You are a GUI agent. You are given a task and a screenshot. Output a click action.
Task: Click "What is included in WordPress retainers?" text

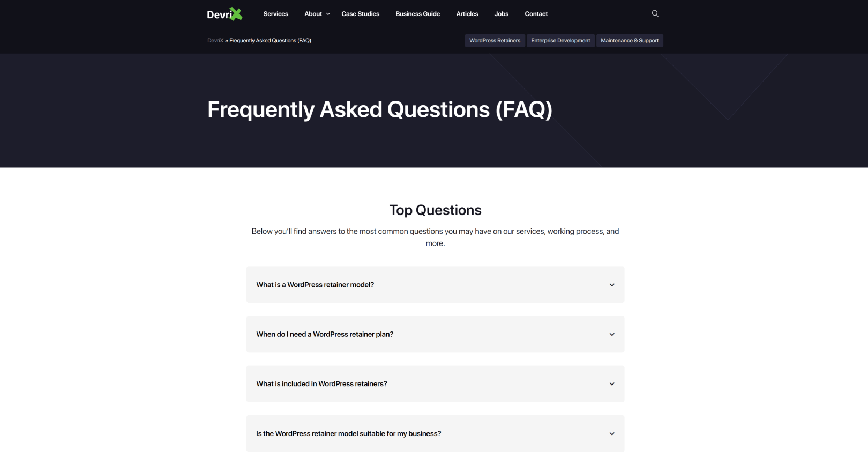pos(321,384)
